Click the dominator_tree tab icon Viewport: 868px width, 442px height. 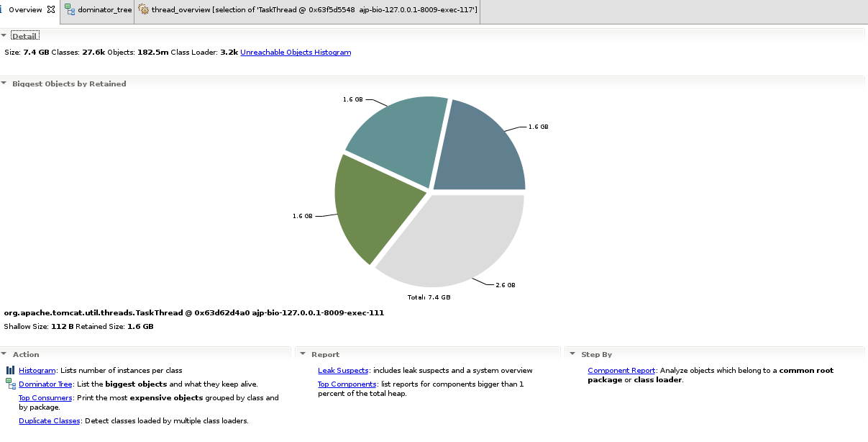coord(69,9)
